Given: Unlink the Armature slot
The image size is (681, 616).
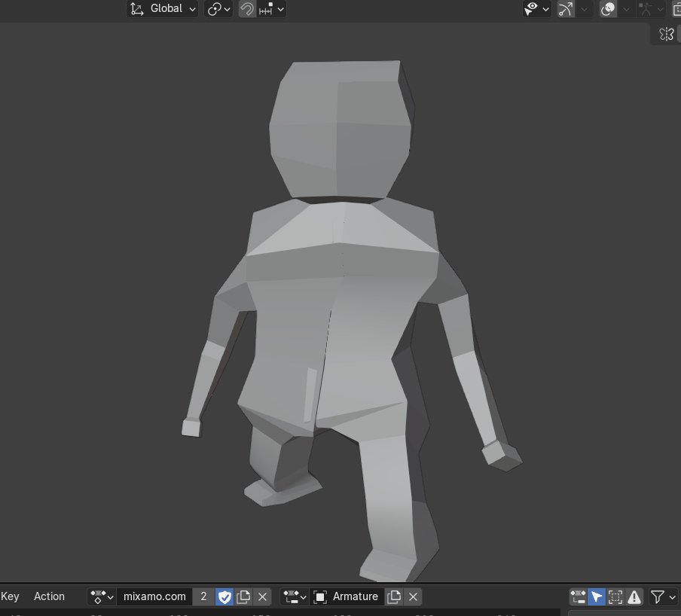Looking at the screenshot, I should click(x=413, y=596).
